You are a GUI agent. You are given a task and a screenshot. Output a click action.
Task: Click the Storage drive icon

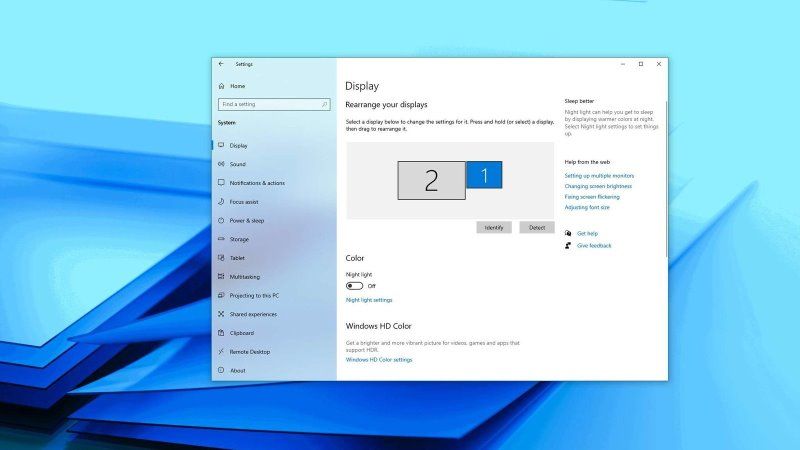tap(221, 239)
